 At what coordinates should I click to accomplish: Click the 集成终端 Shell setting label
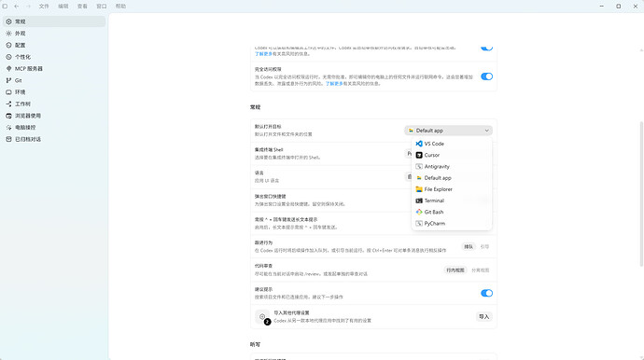click(x=269, y=150)
